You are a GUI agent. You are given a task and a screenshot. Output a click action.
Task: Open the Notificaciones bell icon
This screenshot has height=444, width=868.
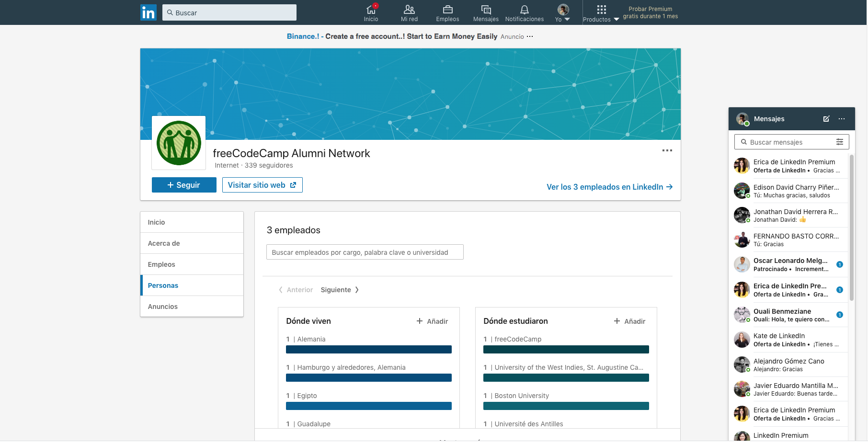click(x=525, y=13)
